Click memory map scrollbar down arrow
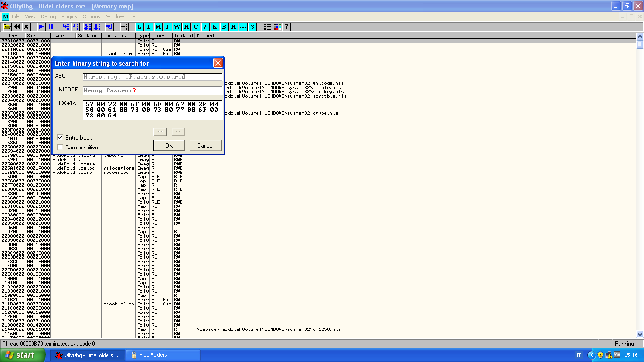Screen dimensions: 644x362 (640, 334)
